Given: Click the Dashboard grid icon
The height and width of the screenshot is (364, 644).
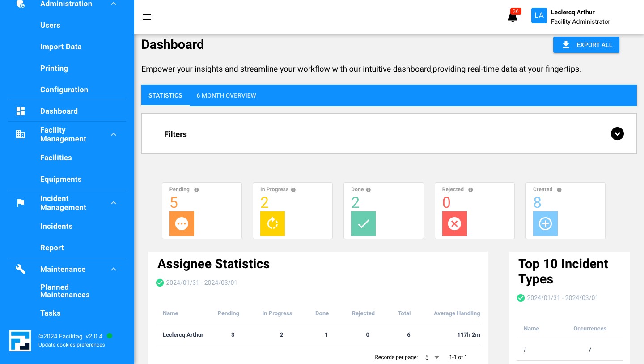Looking at the screenshot, I should (x=21, y=111).
